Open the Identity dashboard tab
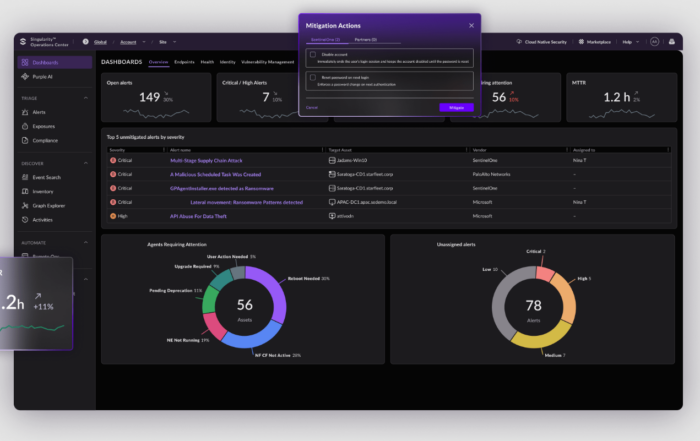This screenshot has width=700, height=441. [x=228, y=62]
